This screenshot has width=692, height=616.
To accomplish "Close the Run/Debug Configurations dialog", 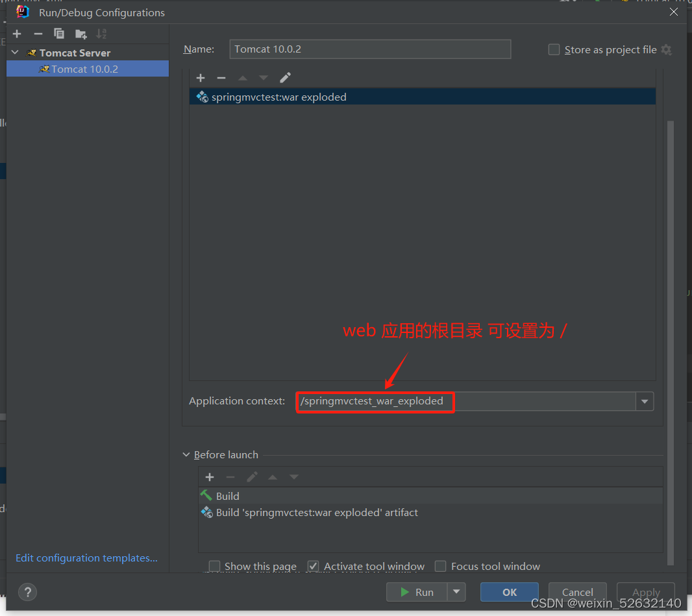I will click(673, 12).
